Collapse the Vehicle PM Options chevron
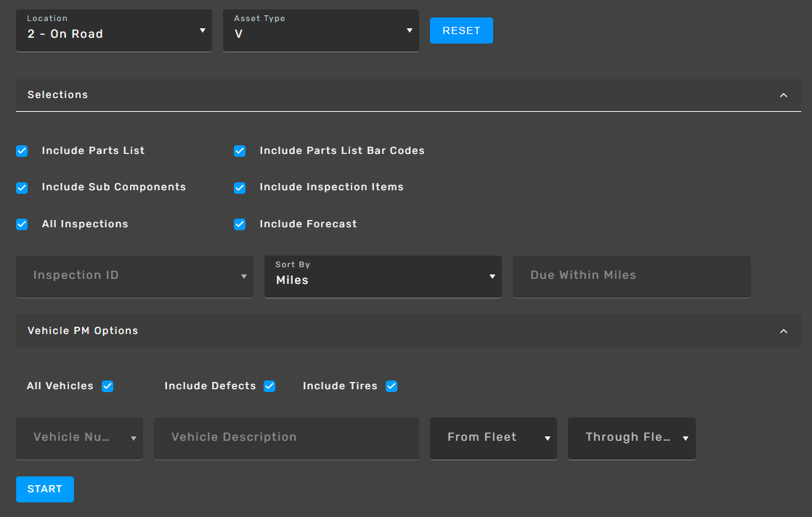 point(783,331)
